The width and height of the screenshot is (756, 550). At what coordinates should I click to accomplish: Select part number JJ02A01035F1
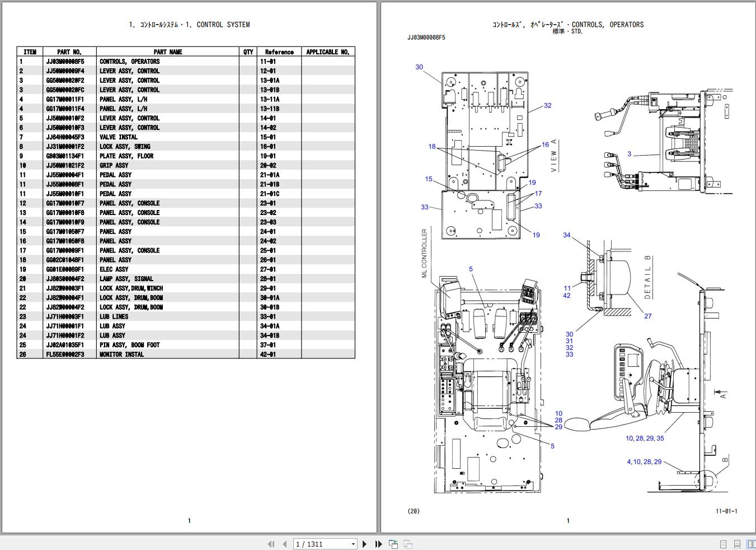pos(65,345)
